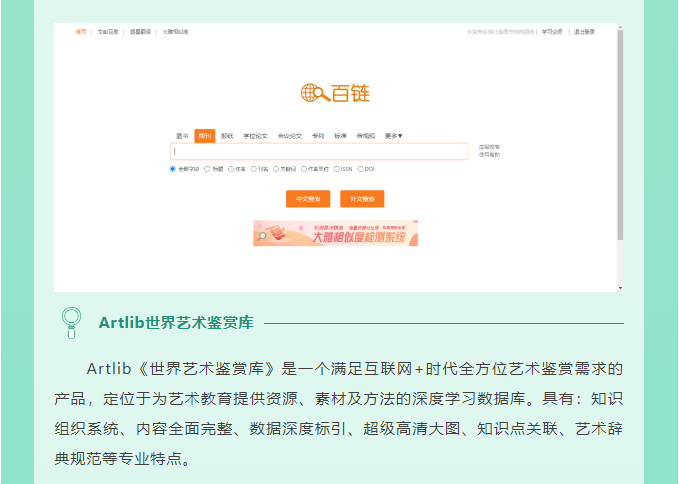
Task: Switch to the 专利 tab
Action: click(318, 136)
